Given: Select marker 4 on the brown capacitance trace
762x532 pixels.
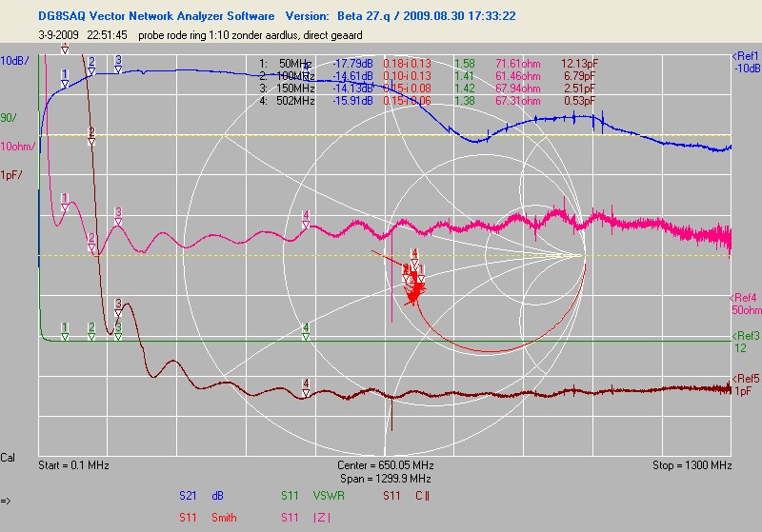Looking at the screenshot, I should coord(306,384).
